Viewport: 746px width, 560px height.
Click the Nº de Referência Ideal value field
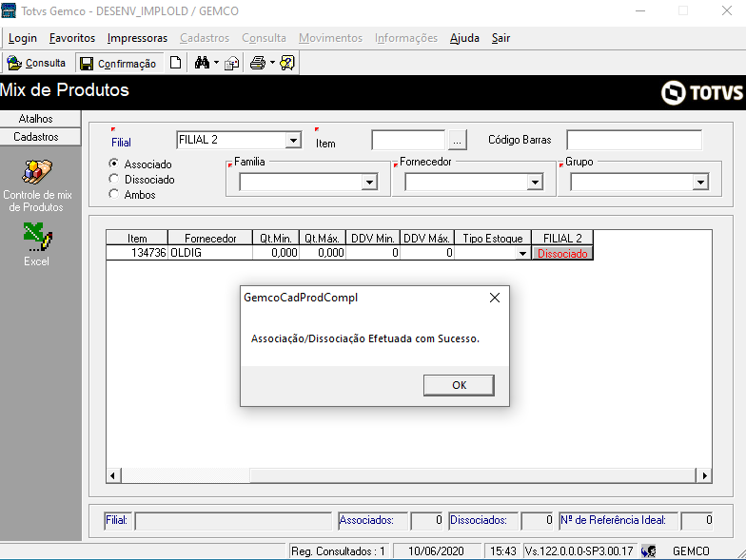(x=697, y=521)
